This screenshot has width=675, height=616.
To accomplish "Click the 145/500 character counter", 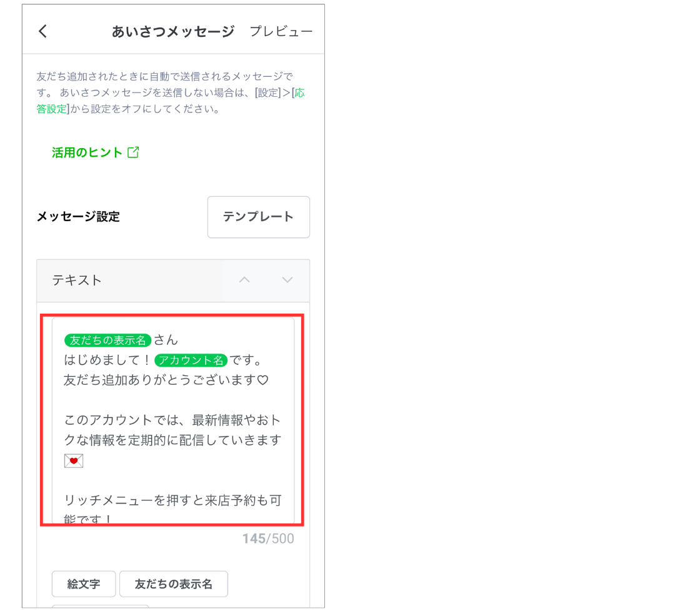I will click(268, 539).
